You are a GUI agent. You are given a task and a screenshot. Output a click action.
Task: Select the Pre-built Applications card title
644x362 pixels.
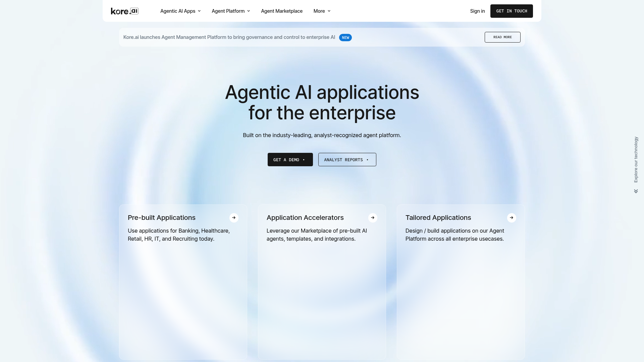162,218
